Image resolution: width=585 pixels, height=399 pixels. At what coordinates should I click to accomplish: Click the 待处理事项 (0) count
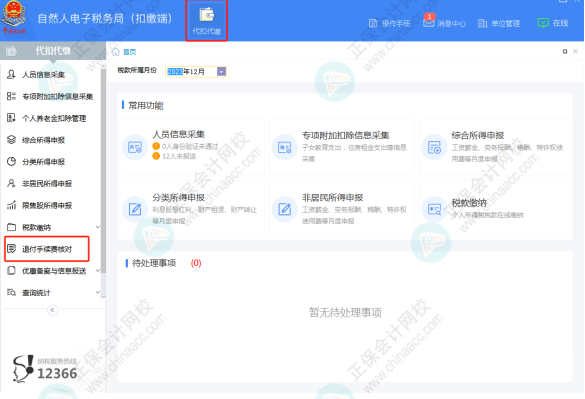(196, 263)
